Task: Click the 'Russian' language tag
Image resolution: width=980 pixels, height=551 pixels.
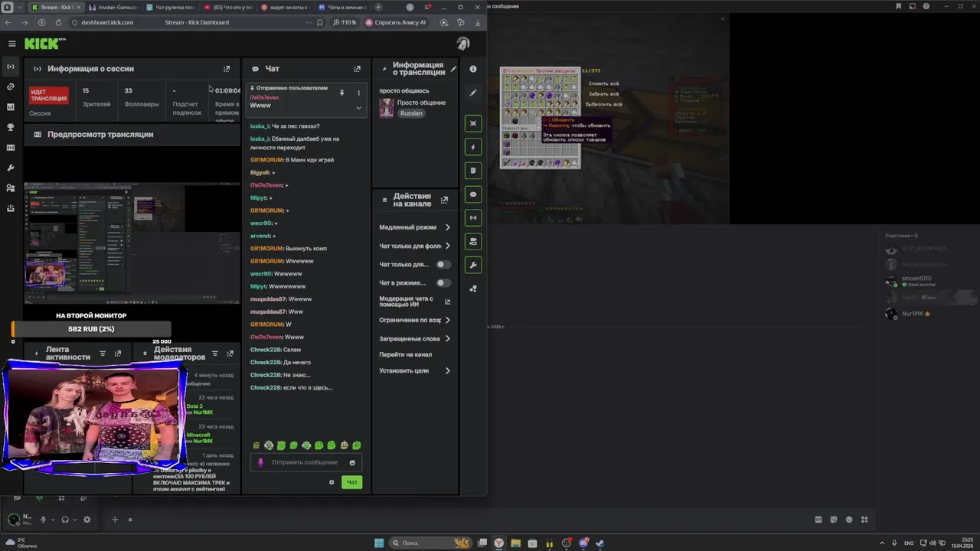Action: pyautogui.click(x=411, y=113)
